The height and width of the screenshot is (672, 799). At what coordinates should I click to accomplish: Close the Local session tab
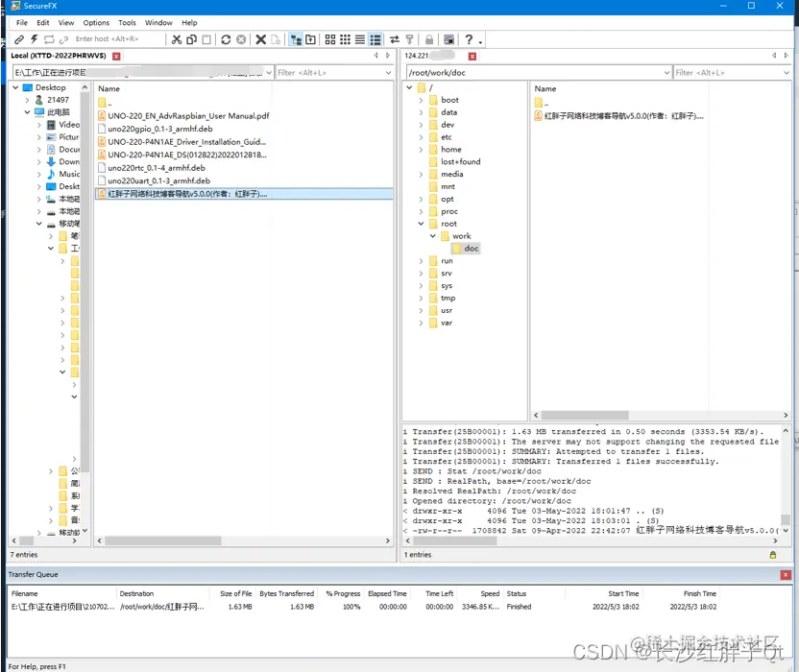coord(116,56)
